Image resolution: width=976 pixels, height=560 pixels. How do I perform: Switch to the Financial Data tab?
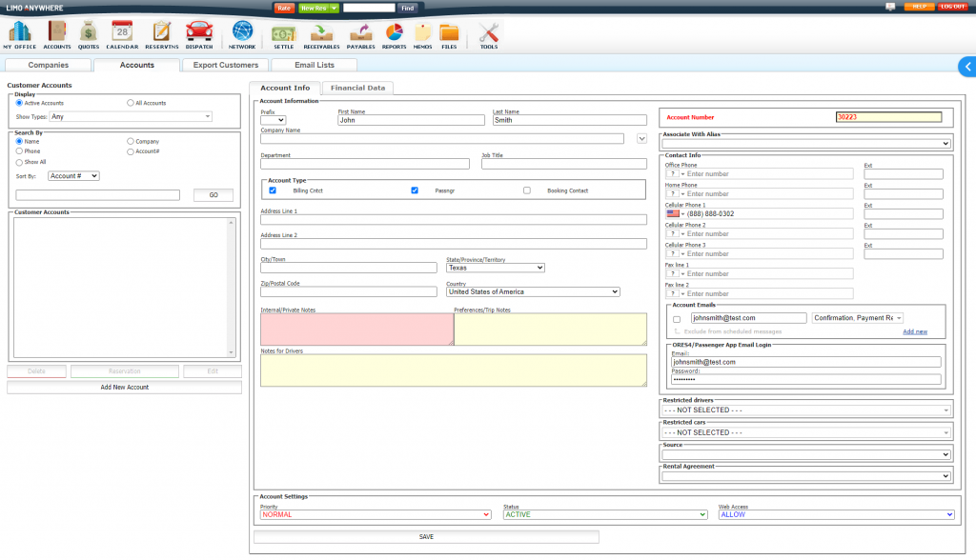(x=357, y=88)
